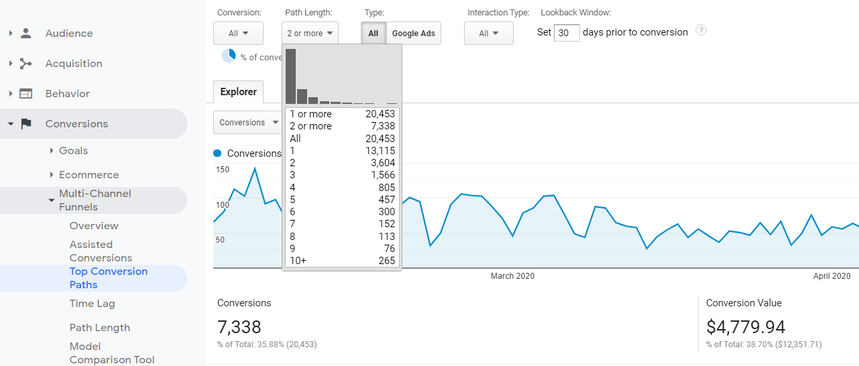Click the % of conversions pie chart icon
This screenshot has height=366, width=859.
(228, 56)
